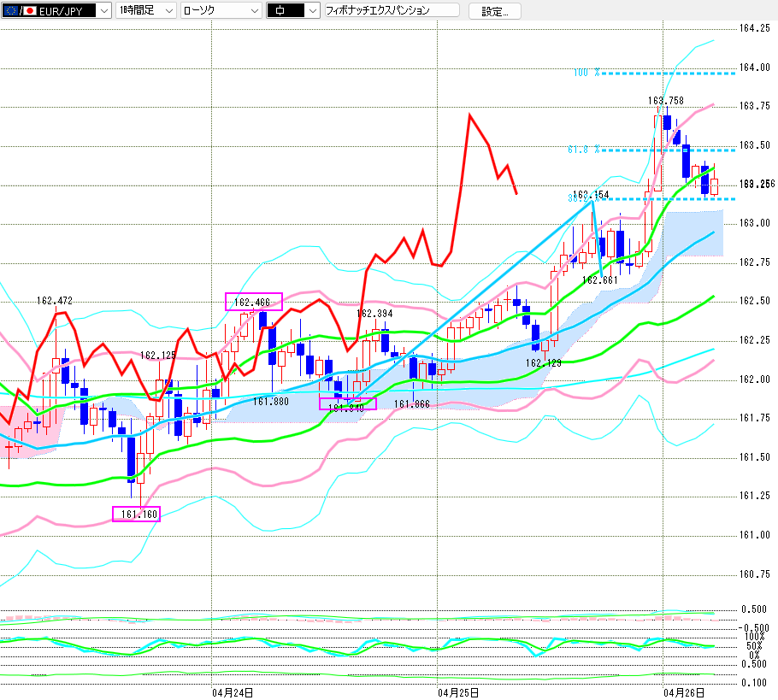This screenshot has width=778, height=700.
Task: Click the 100 % Fibonacci level label
Action: [581, 74]
